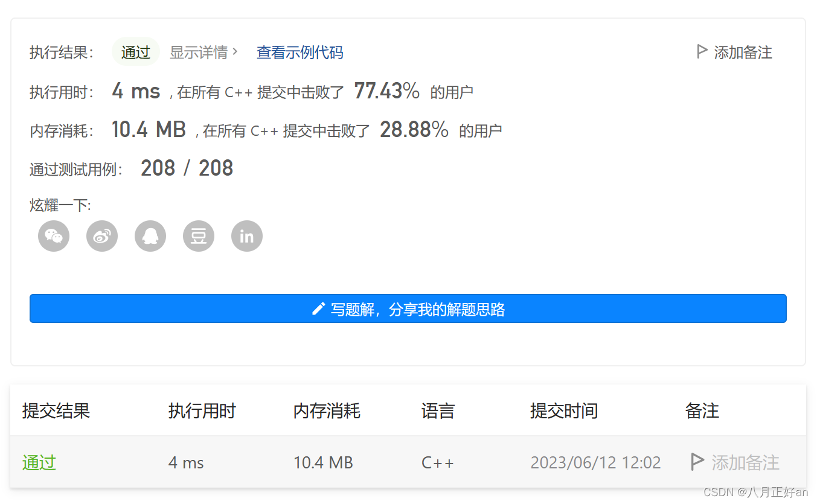The width and height of the screenshot is (817, 504).
Task: Share result to LinkedIn icon
Action: [247, 236]
